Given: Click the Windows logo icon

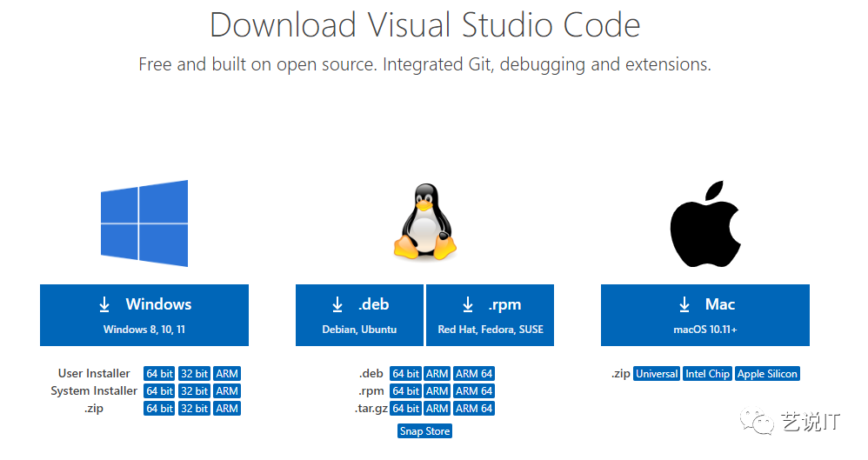Looking at the screenshot, I should (x=144, y=223).
